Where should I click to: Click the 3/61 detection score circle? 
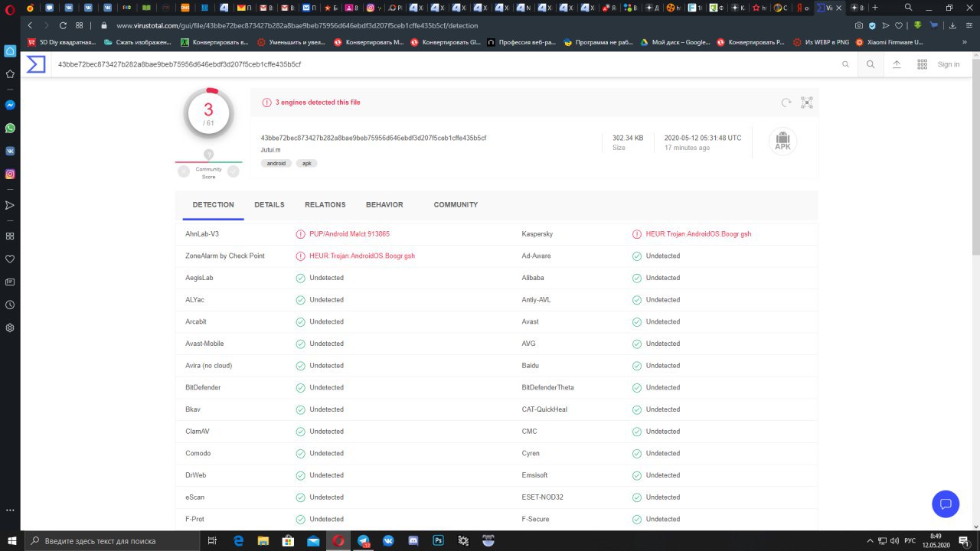pyautogui.click(x=208, y=112)
